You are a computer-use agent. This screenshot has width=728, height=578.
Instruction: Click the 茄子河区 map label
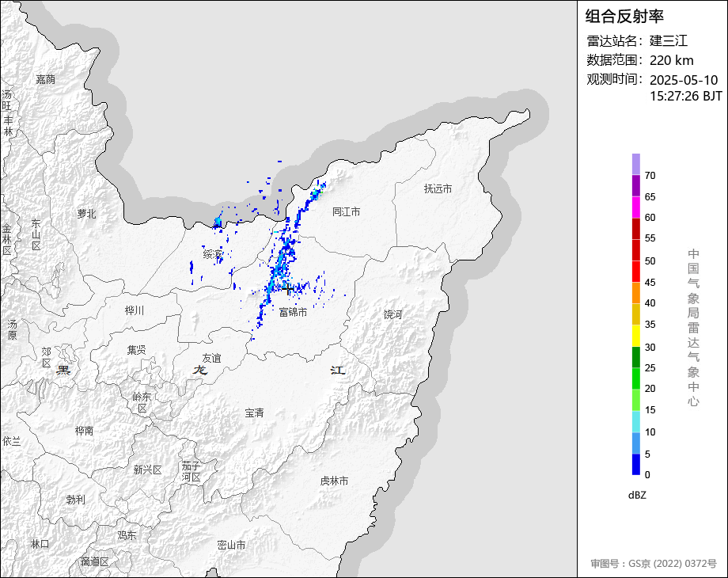coord(191,471)
